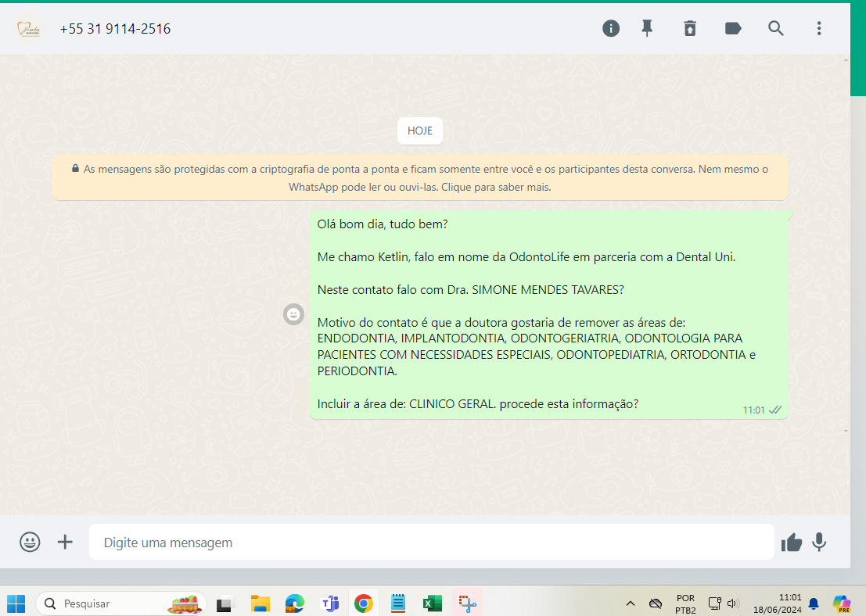Focus the 'Digite uma mensagem' field
866x616 pixels.
pyautogui.click(x=431, y=542)
